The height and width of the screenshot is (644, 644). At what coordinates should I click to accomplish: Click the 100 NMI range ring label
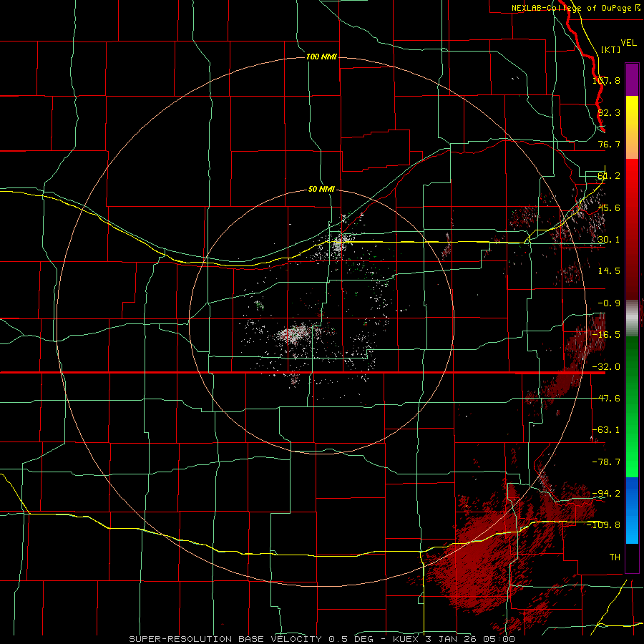click(321, 57)
